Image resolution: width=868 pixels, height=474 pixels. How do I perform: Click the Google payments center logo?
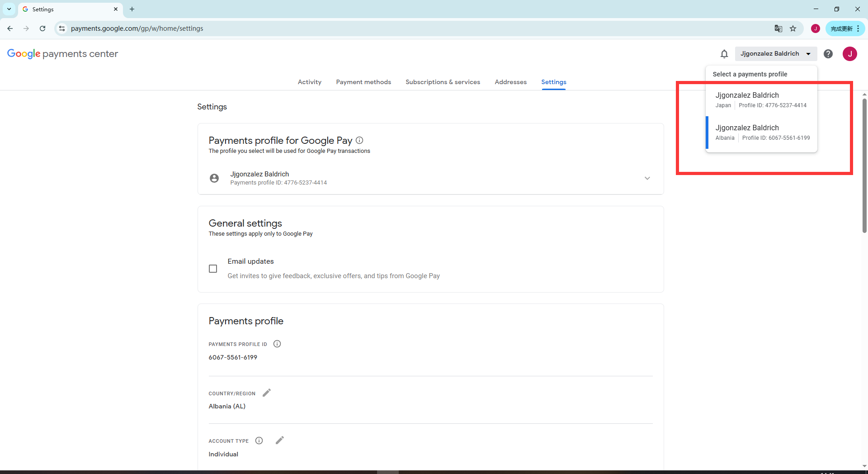[x=62, y=54]
